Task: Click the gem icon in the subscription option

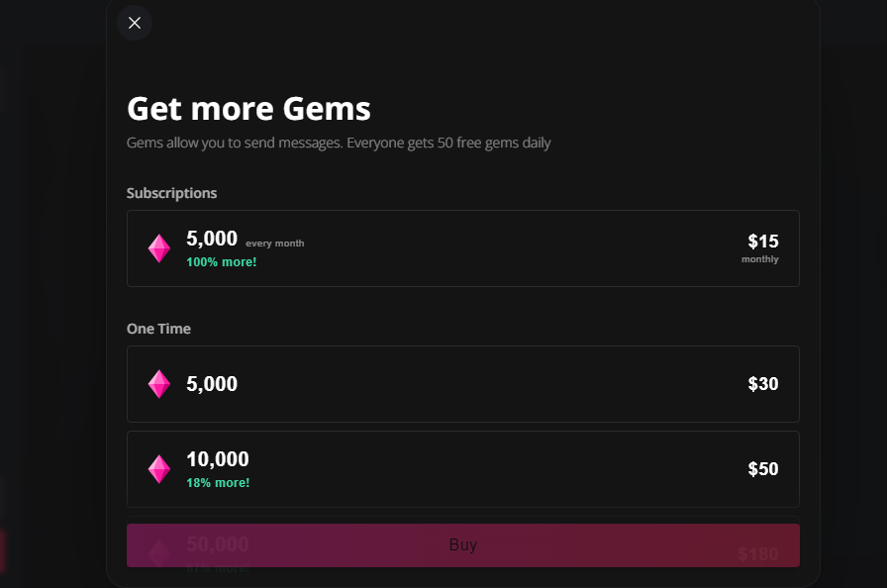Action: point(159,248)
